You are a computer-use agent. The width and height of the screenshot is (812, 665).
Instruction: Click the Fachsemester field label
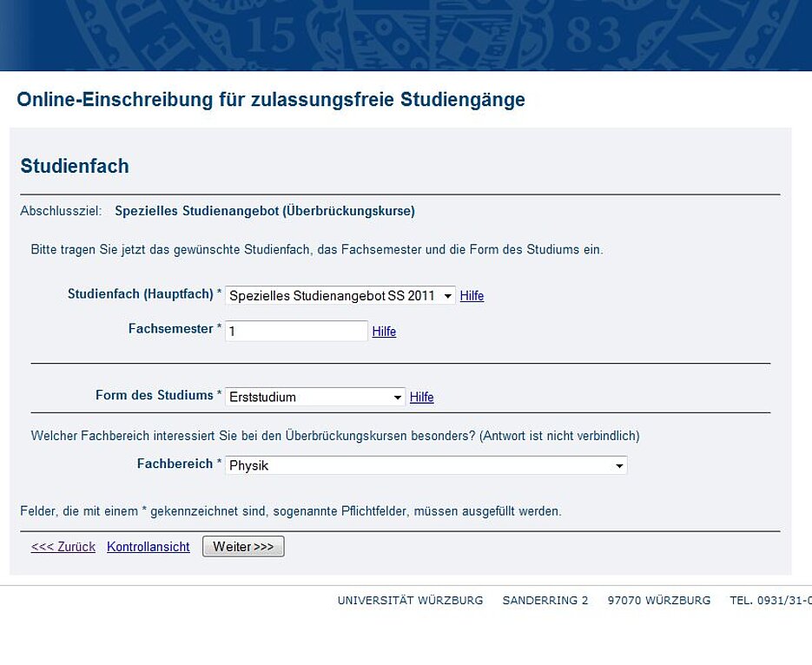point(171,329)
